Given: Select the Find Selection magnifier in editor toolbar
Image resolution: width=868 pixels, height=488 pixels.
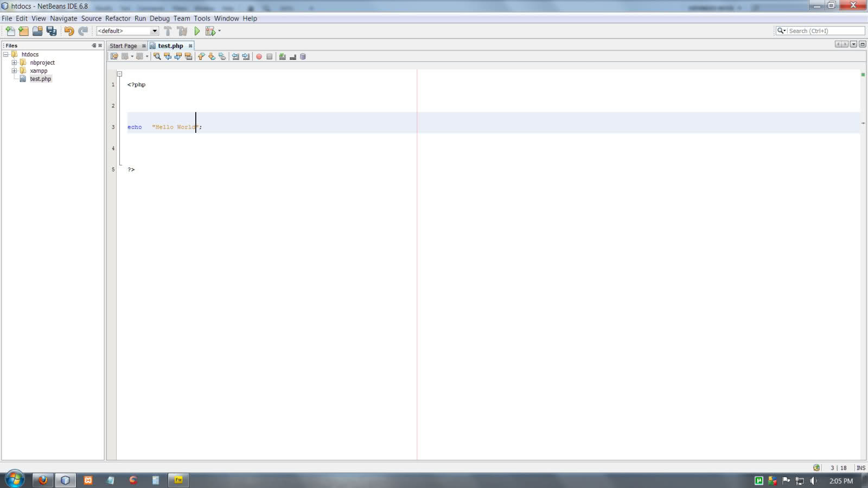Looking at the screenshot, I should [x=157, y=56].
